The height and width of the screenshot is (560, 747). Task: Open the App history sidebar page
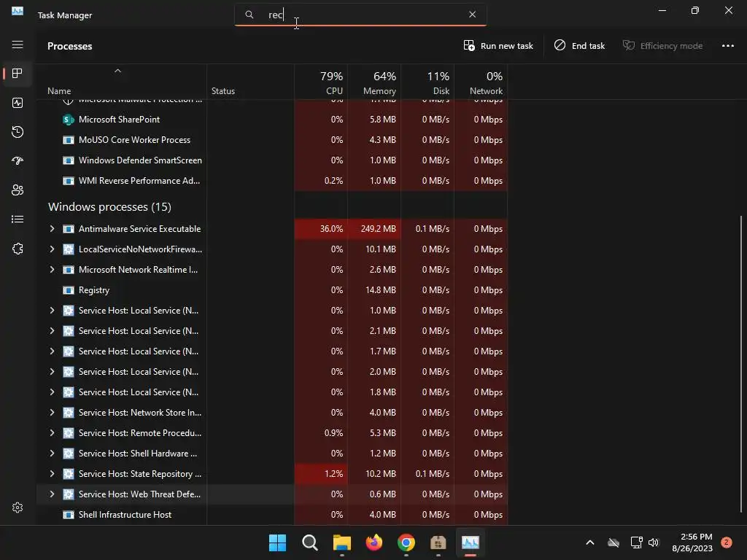[18, 132]
